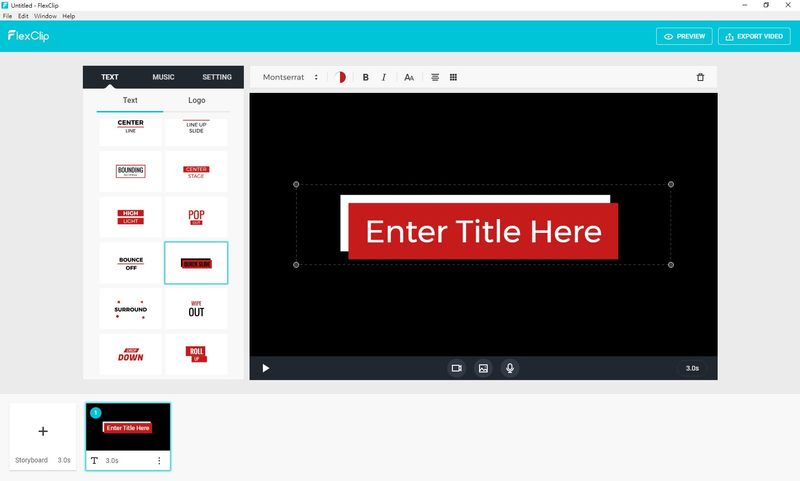800x481 pixels.
Task: Select storyboard clip 1 thumbnail
Action: click(128, 427)
